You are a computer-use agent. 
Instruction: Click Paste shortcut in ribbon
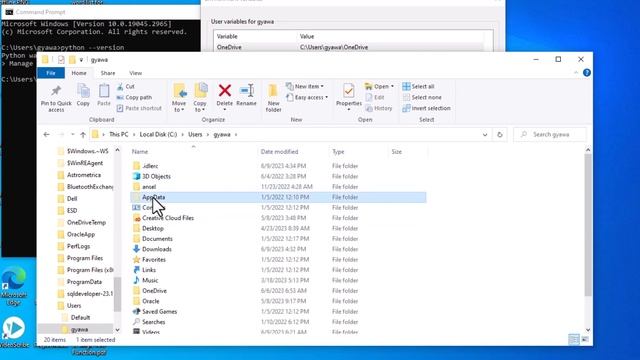coord(139,108)
